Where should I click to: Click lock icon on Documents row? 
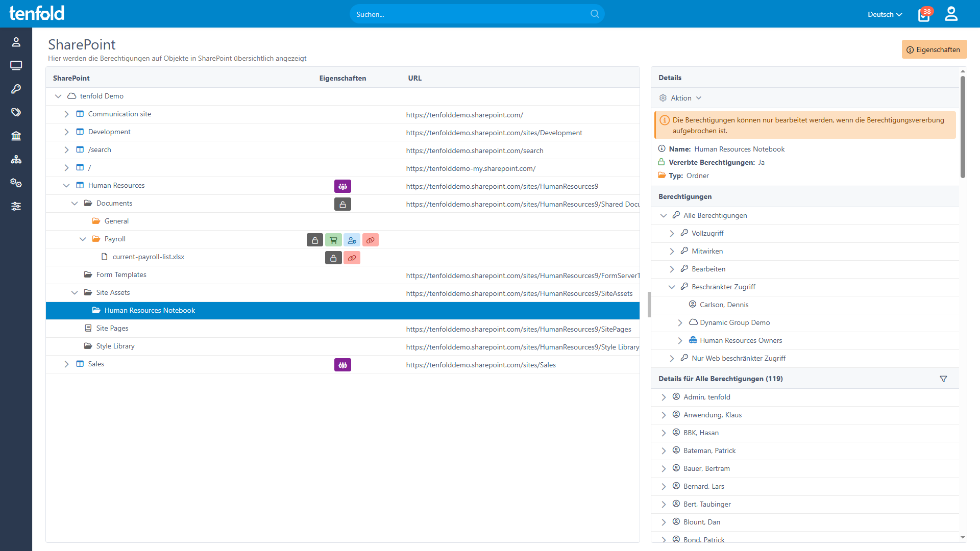342,204
